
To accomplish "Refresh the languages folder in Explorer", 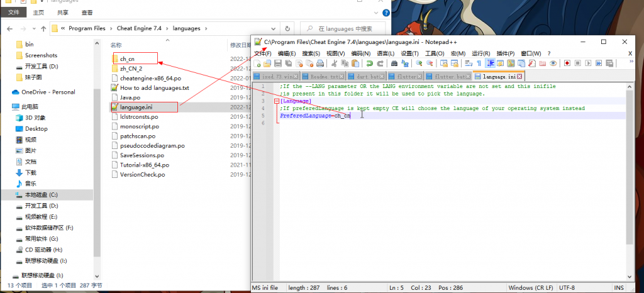I will pos(287,28).
